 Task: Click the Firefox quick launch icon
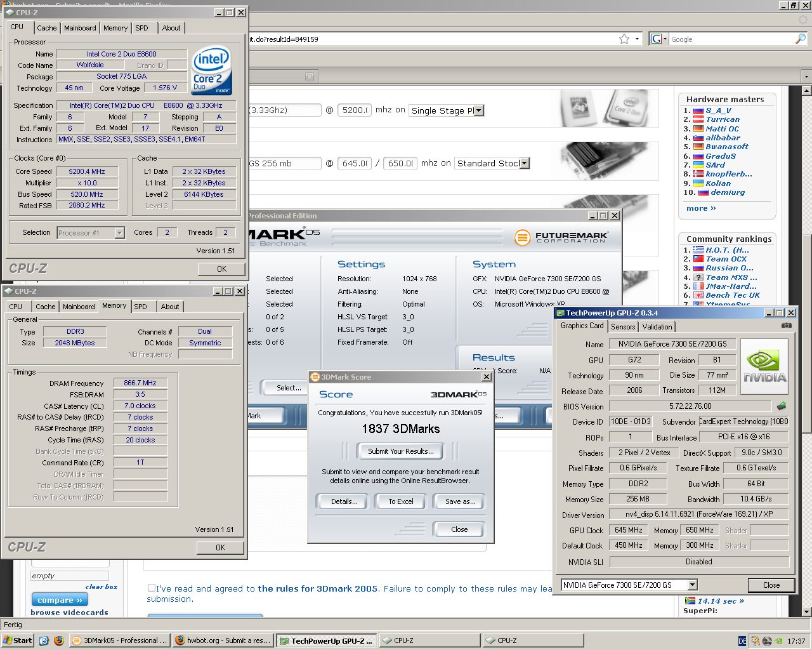[59, 640]
